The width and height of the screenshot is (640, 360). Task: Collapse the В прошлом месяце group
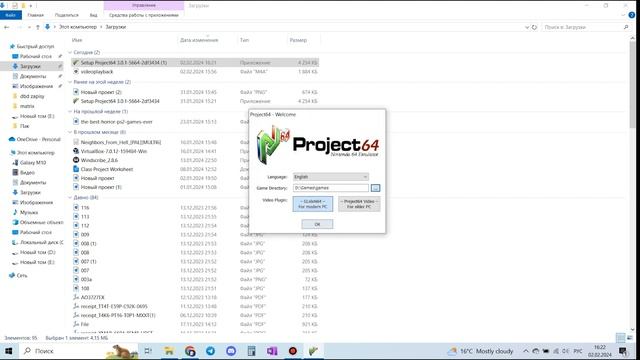pos(70,132)
